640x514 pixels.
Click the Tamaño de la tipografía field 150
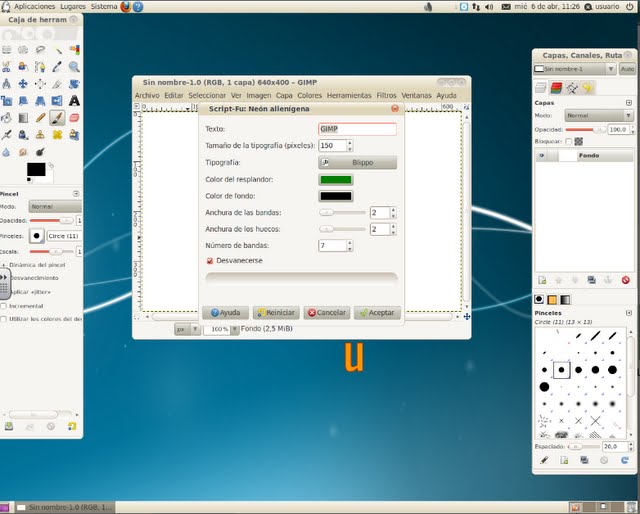333,145
